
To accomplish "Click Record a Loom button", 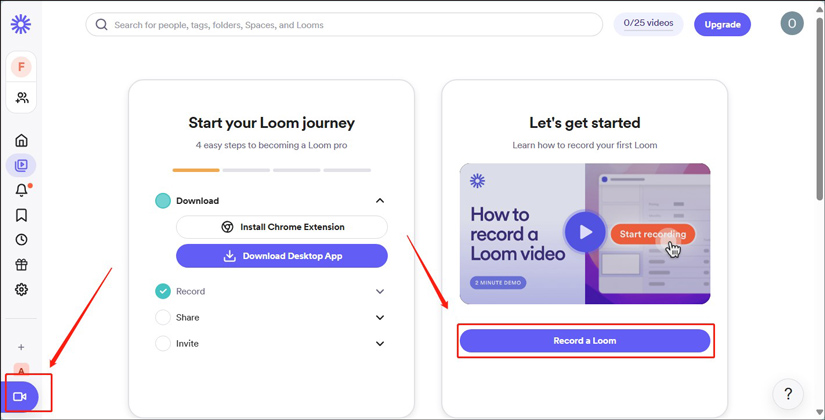I will point(585,341).
